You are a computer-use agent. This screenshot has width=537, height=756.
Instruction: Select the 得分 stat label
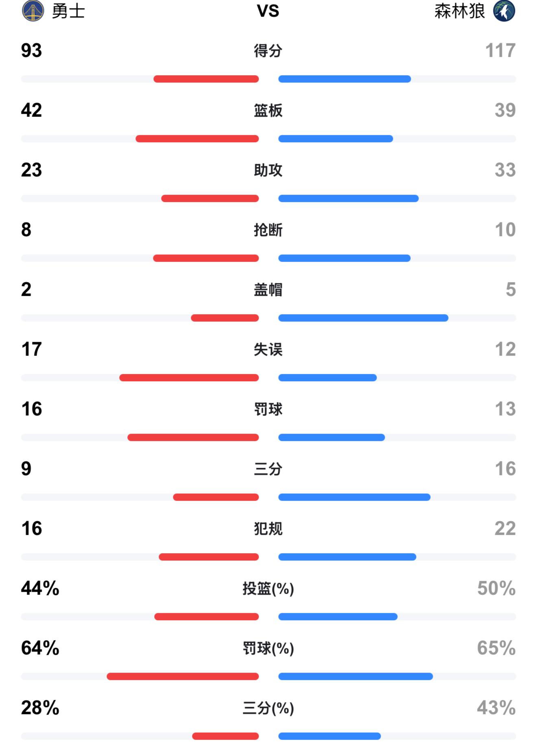tap(268, 51)
